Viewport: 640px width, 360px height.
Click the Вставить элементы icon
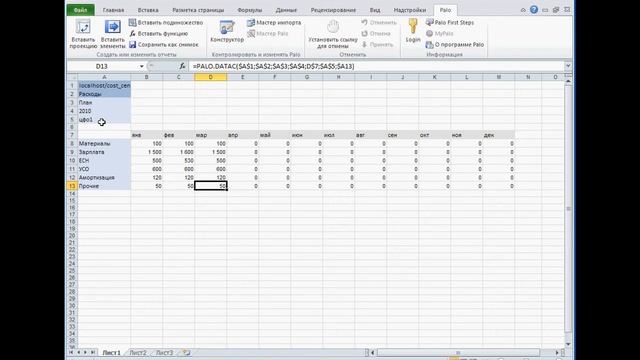[112, 27]
